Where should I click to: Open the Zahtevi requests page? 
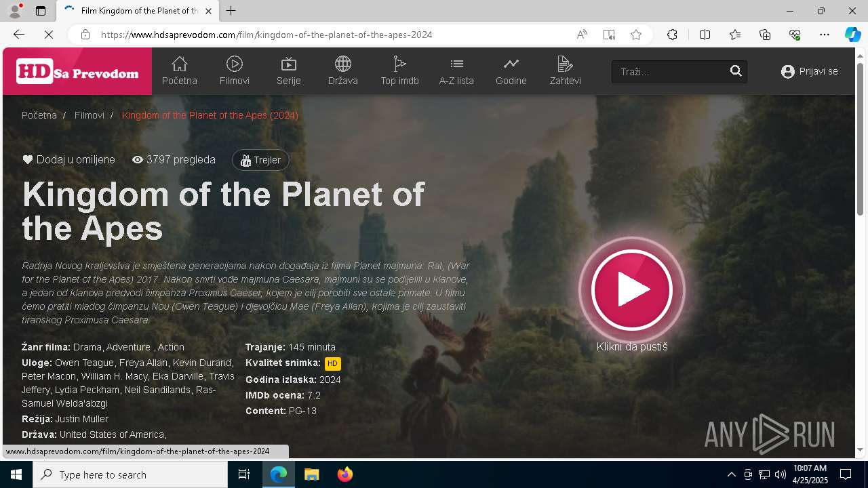[x=565, y=71]
